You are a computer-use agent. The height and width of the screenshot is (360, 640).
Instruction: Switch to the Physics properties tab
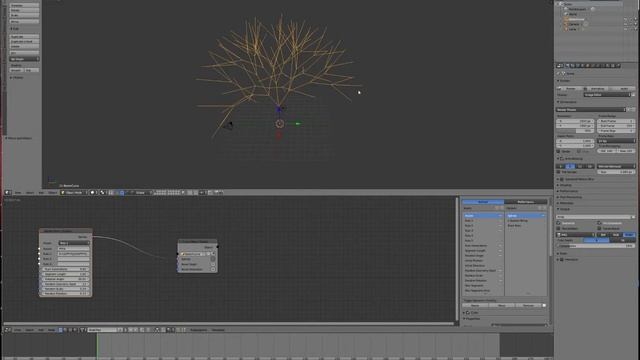(x=619, y=65)
